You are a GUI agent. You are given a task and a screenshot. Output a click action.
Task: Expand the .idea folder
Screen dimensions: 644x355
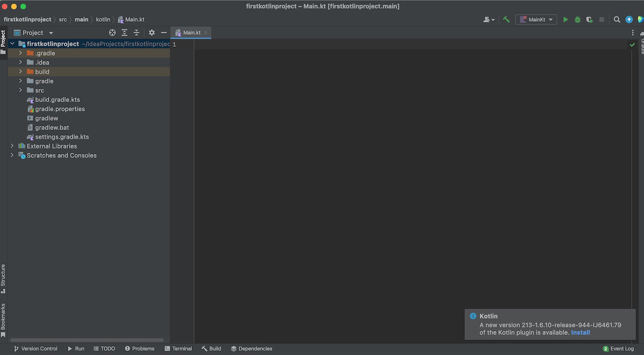point(20,63)
